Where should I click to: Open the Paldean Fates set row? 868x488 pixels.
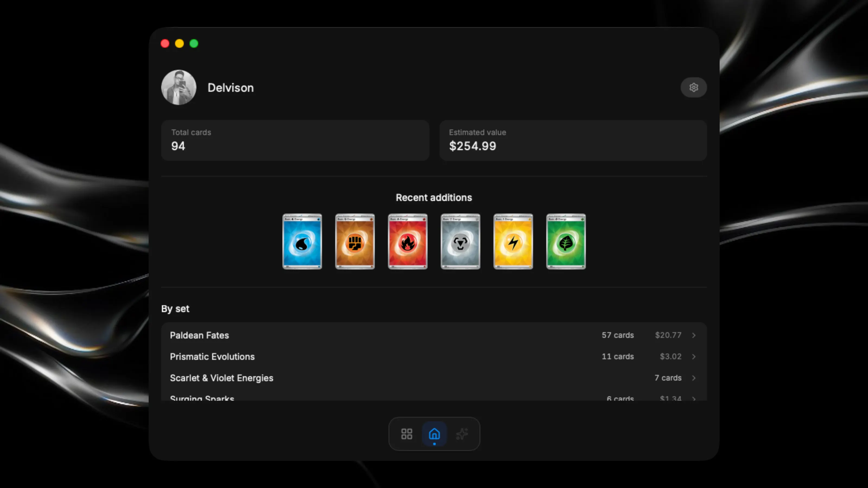coord(434,335)
